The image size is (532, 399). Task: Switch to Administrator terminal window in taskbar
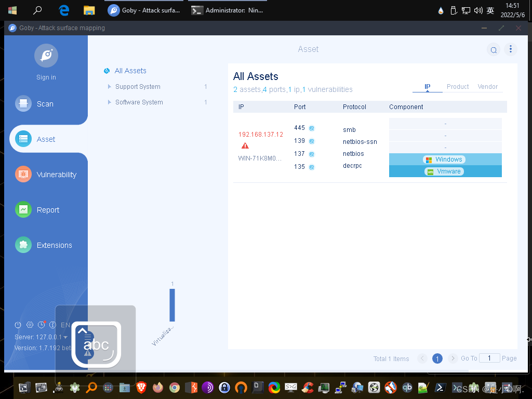pos(228,10)
